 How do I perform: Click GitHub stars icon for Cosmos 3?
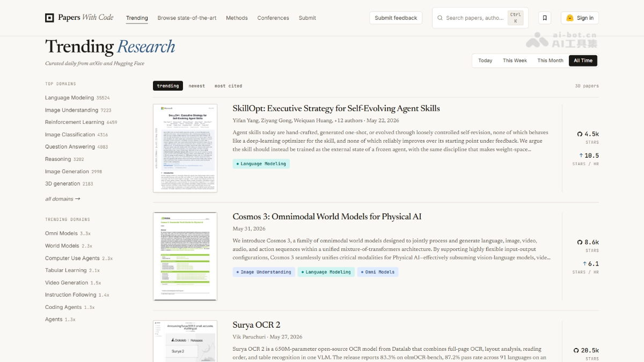point(580,242)
